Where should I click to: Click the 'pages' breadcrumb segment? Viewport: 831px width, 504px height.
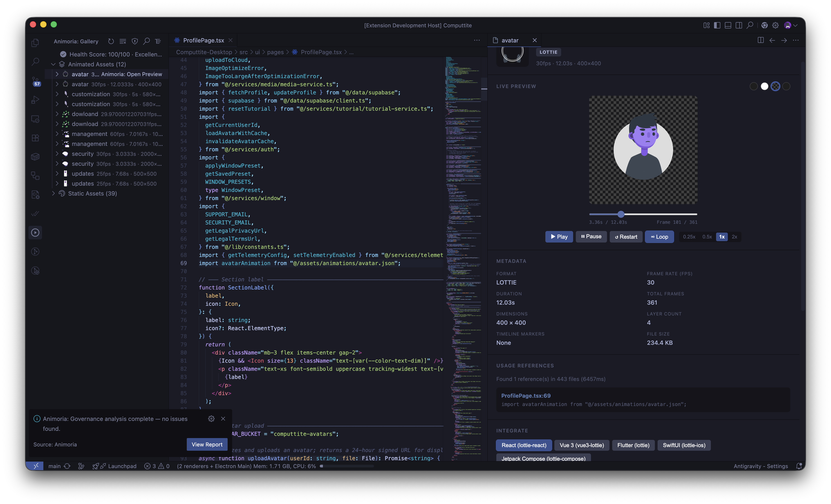(x=275, y=52)
